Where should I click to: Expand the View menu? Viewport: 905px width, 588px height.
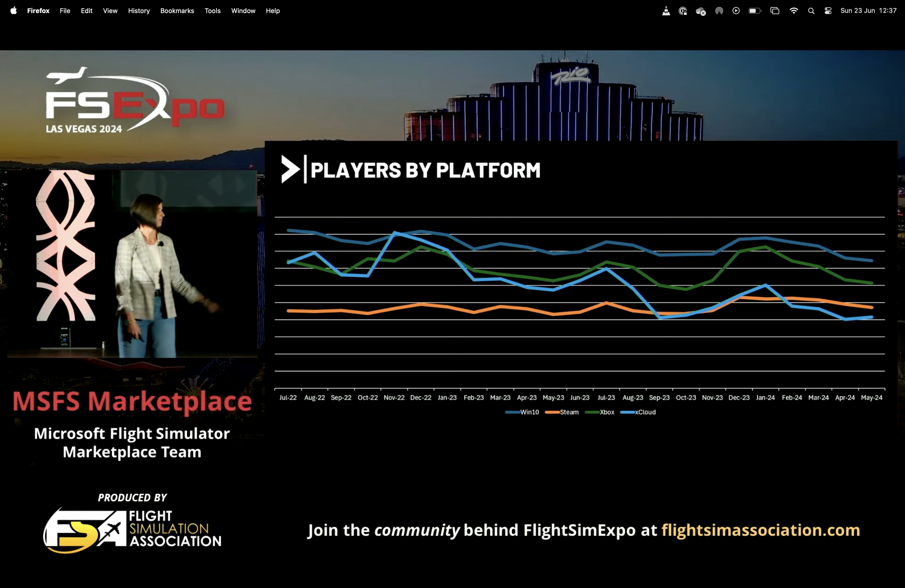(110, 11)
